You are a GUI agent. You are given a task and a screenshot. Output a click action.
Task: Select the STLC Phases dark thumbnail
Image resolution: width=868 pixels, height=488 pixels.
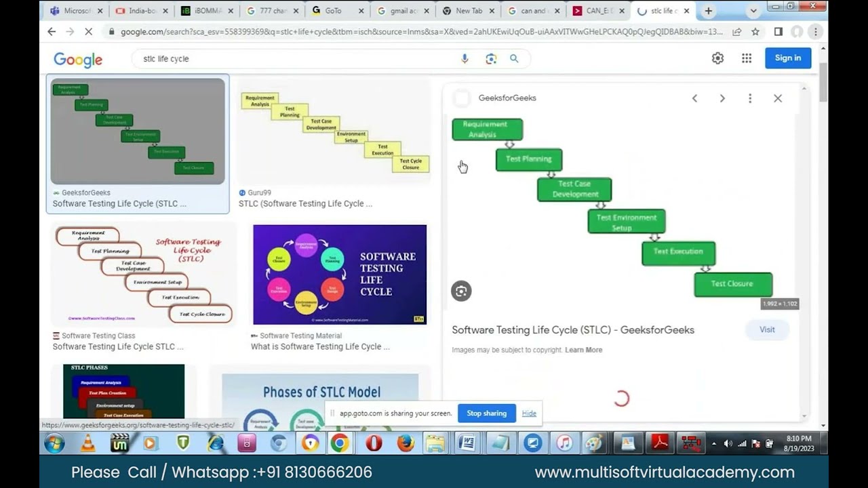[123, 391]
